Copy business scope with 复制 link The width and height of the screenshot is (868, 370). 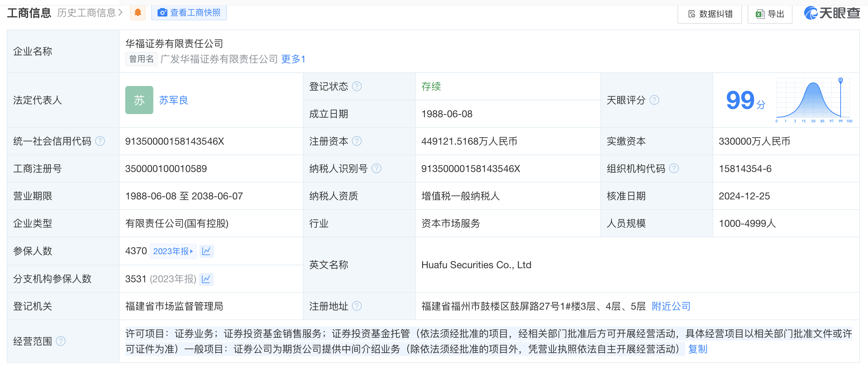pyautogui.click(x=697, y=349)
